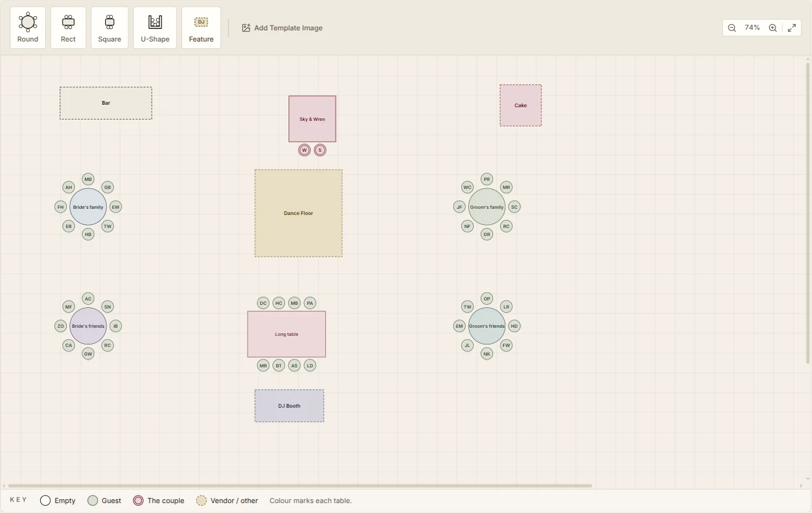Click seat HB at Bride's family
Viewport: 812px width, 513px height.
[88, 234]
